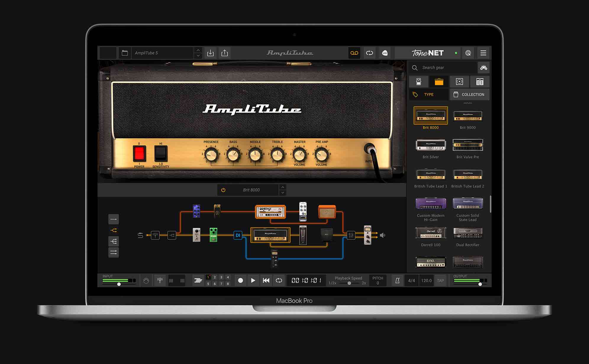Image resolution: width=589 pixels, height=364 pixels.
Task: Choose the British Tube Lead 1 amp
Action: [431, 174]
